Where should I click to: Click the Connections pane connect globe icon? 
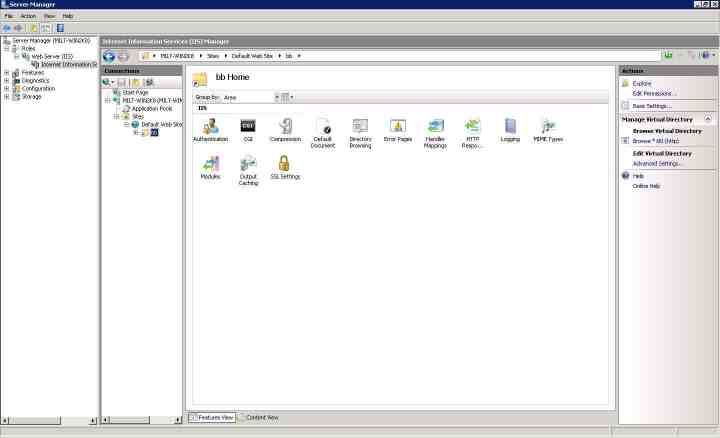pos(107,83)
